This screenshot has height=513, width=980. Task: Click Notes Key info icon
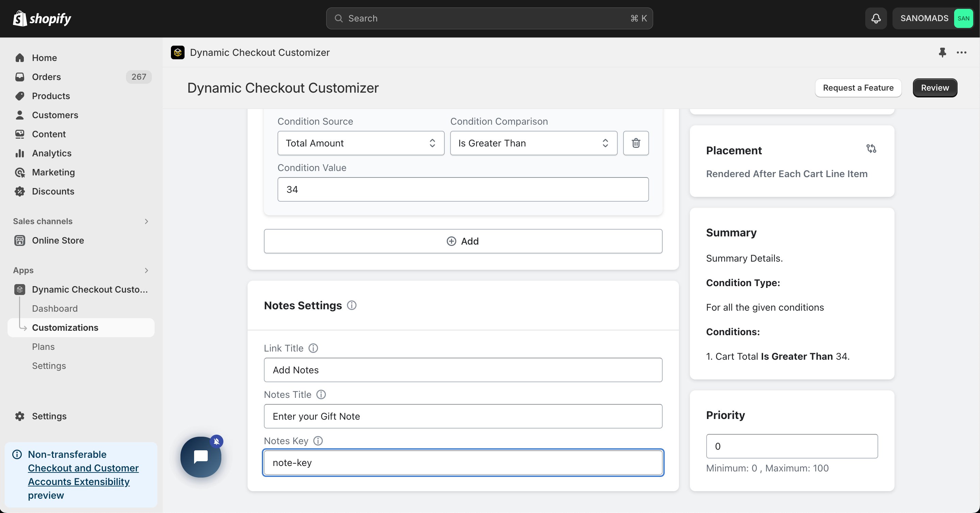click(x=318, y=441)
